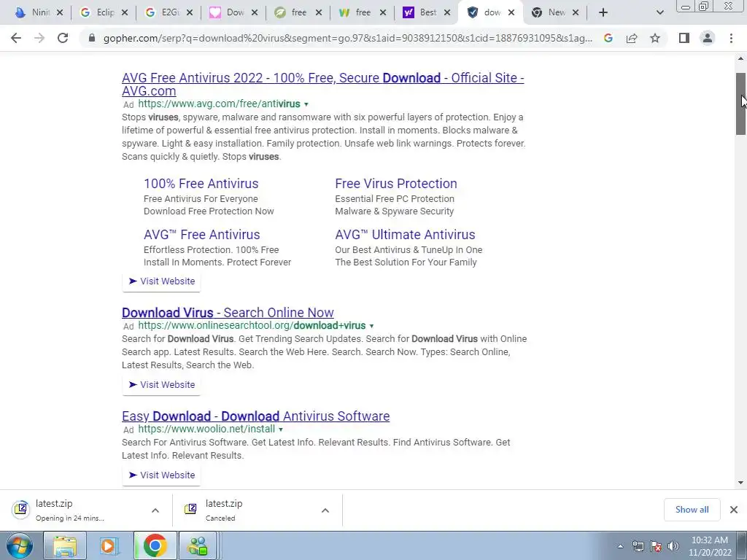Close the Yahoo 'Best' tab
747x560 pixels.
click(447, 12)
